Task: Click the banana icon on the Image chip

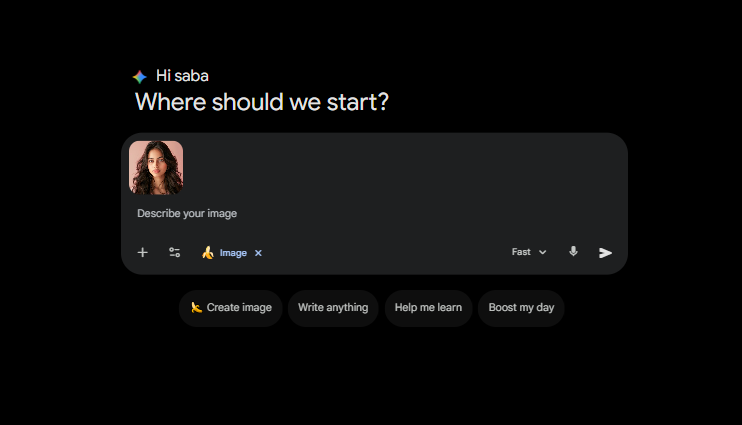Action: coord(208,253)
